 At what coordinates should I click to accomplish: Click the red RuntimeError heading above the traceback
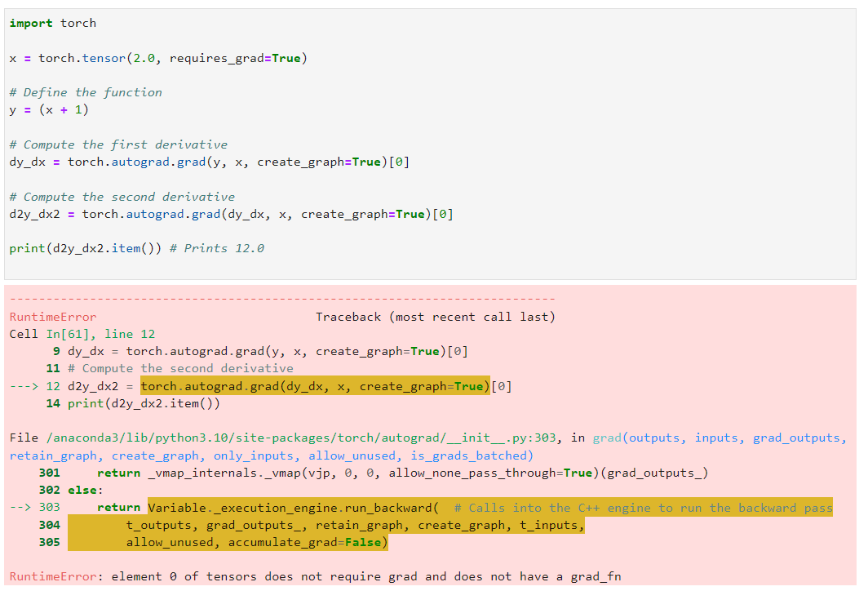[53, 317]
